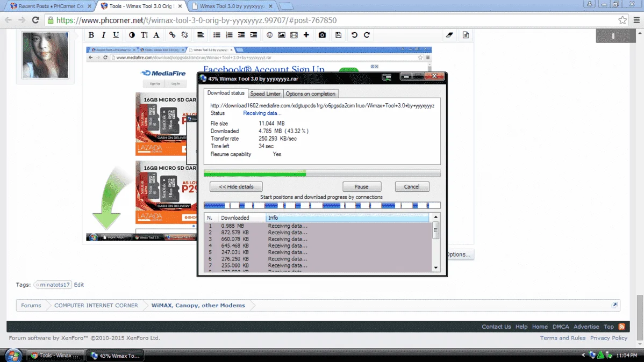Open COMPUTER INTERNET CORNER breadcrumb

pos(96,306)
